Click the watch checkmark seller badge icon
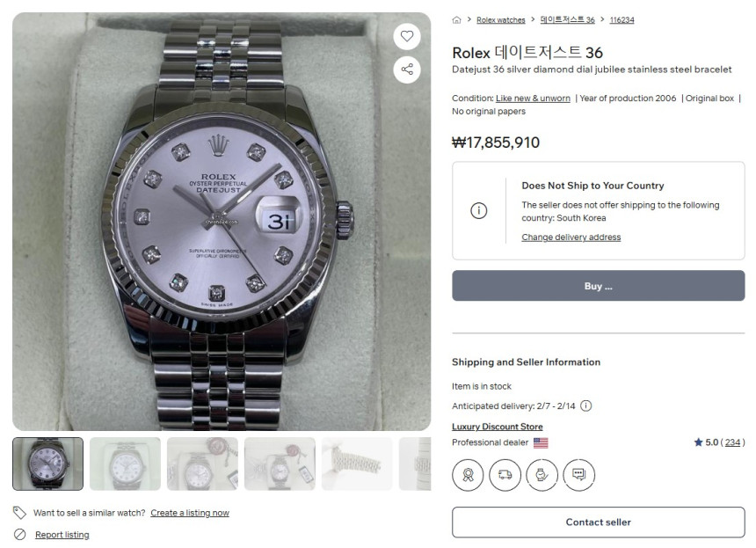The height and width of the screenshot is (548, 756). (542, 474)
